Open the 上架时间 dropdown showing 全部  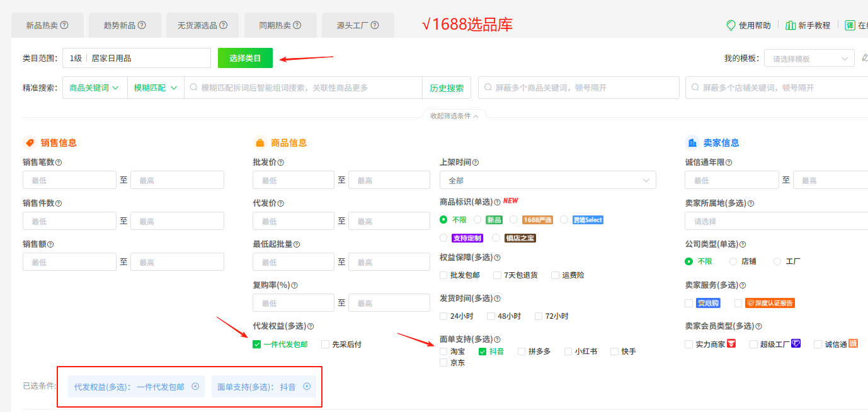tap(547, 180)
